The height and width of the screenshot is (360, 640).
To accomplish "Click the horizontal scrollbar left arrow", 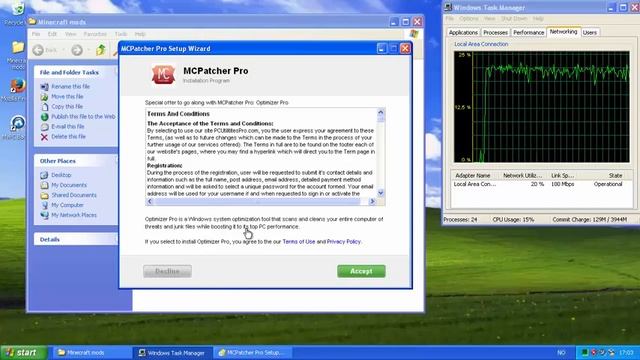I will tap(150, 201).
